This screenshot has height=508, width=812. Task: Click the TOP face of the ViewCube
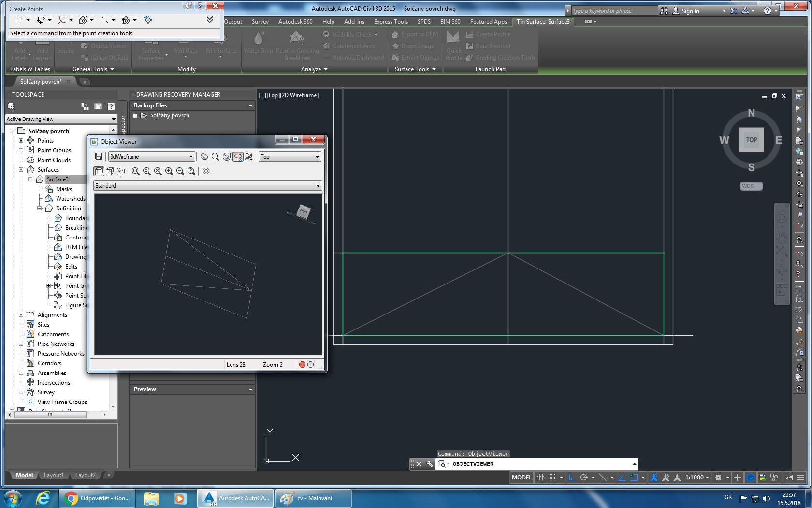click(751, 140)
